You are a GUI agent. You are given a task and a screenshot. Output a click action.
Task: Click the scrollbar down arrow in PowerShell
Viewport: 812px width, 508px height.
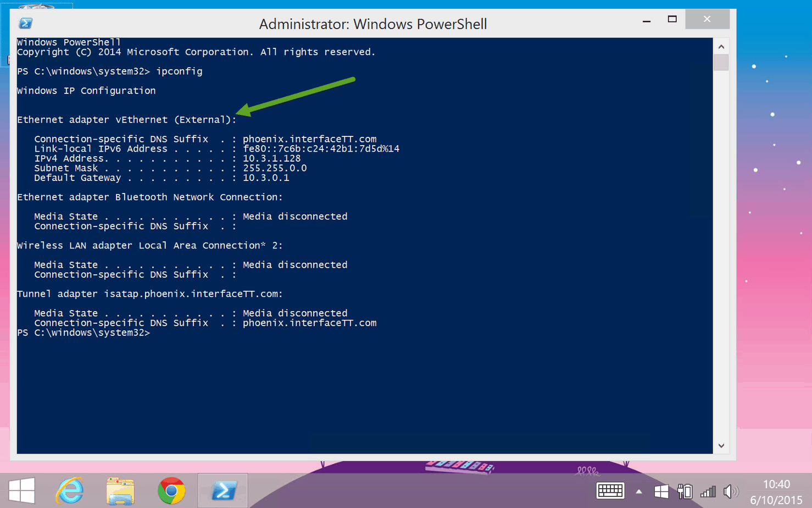click(x=721, y=446)
